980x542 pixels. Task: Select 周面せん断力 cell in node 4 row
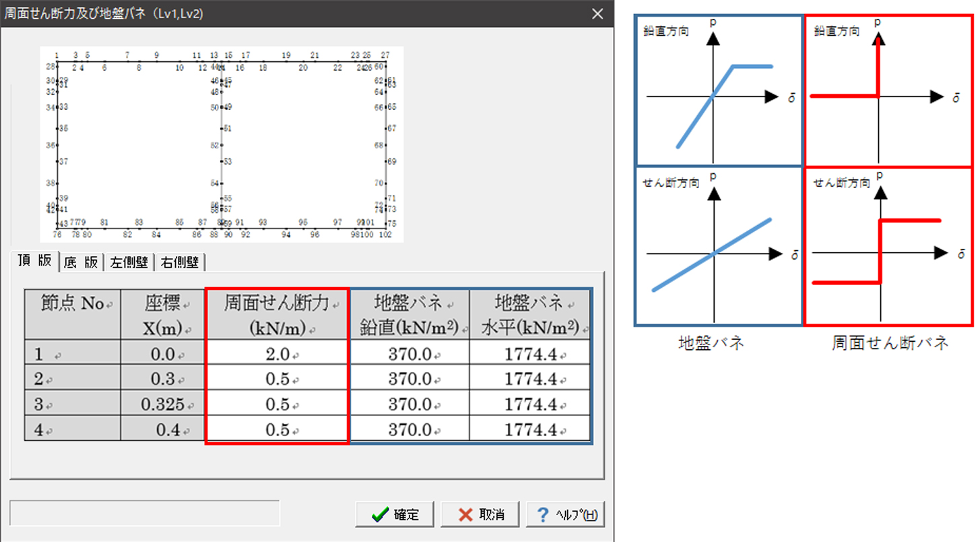tap(277, 429)
